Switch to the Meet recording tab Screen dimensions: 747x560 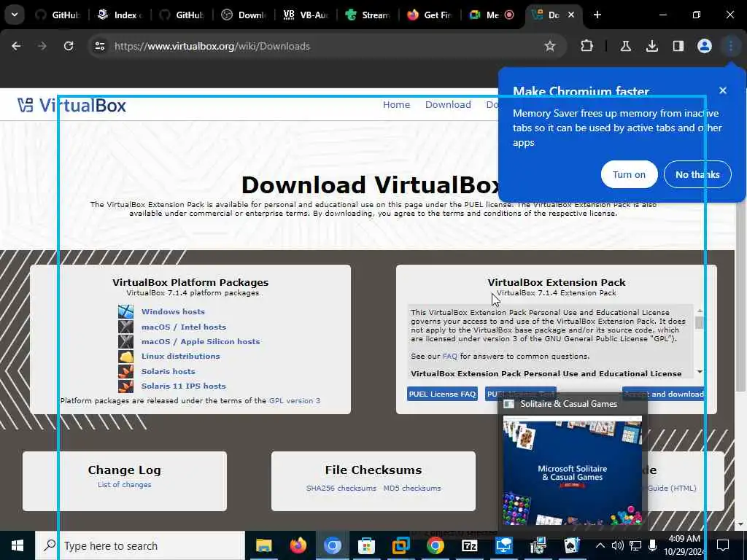(x=491, y=15)
